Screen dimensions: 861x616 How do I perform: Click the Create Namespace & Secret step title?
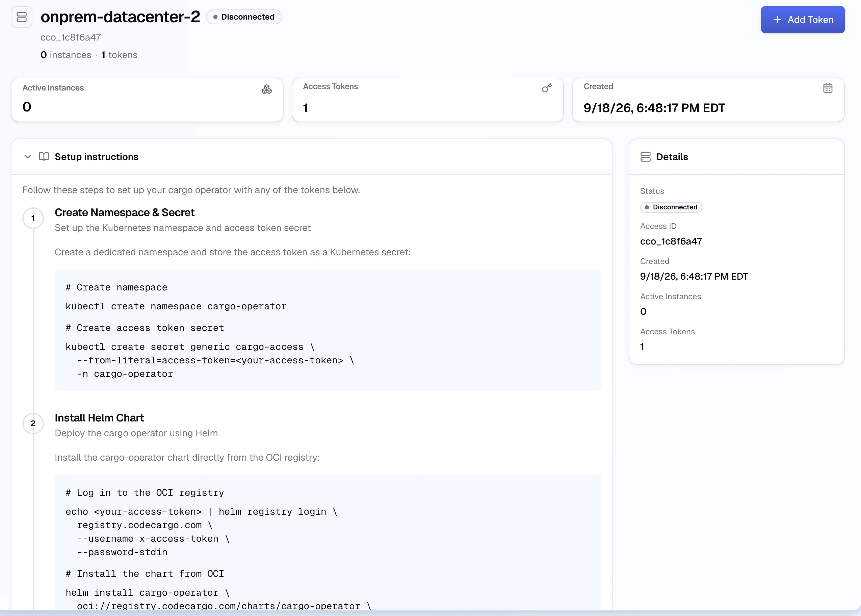(124, 212)
